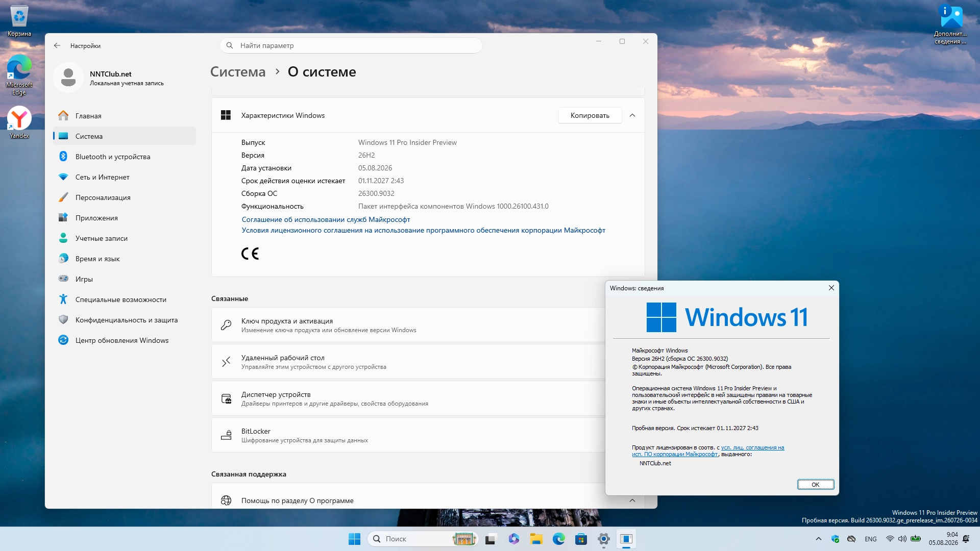
Task: Collapse the Помощь по разделу О программе section
Action: point(632,500)
